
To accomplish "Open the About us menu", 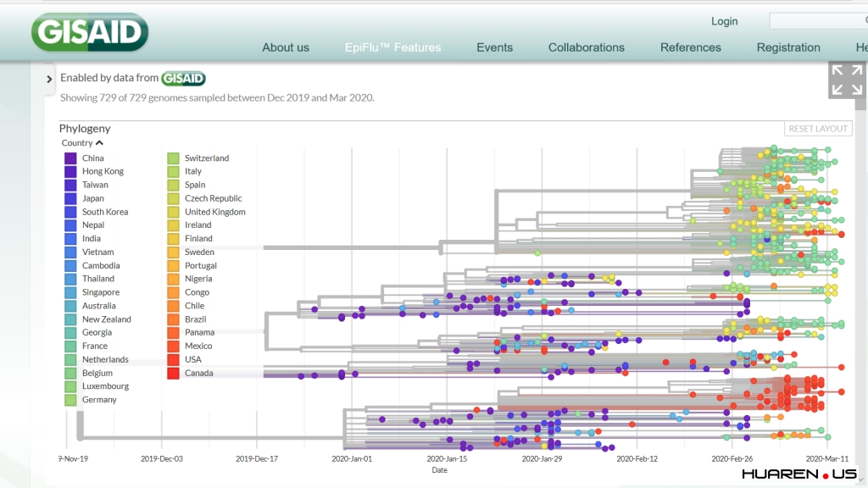I will point(286,47).
